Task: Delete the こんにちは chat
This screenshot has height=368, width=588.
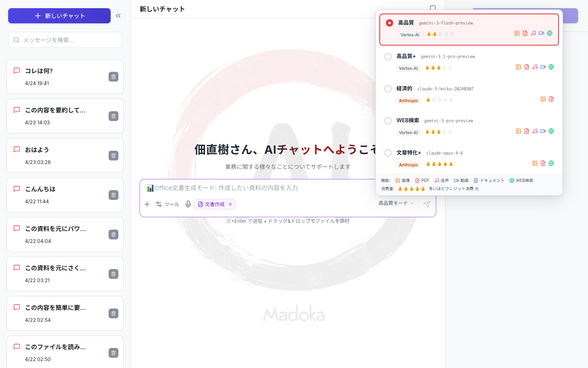Action: [x=114, y=195]
